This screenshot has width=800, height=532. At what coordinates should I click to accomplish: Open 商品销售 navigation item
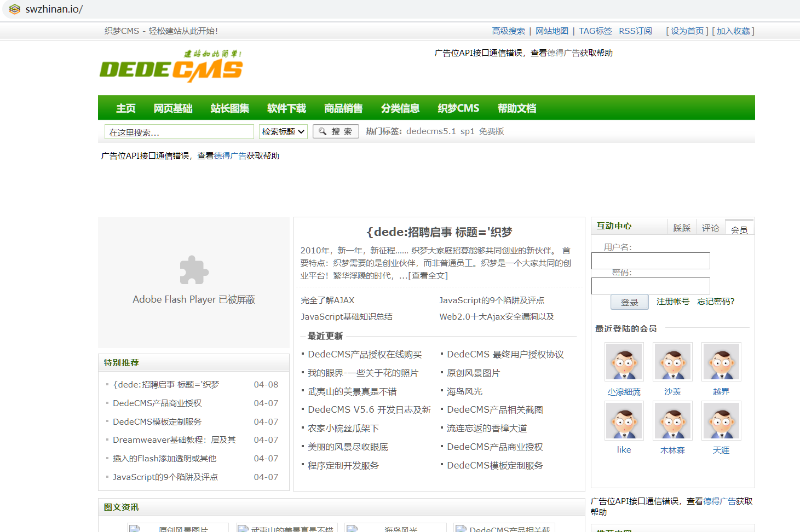(x=343, y=108)
